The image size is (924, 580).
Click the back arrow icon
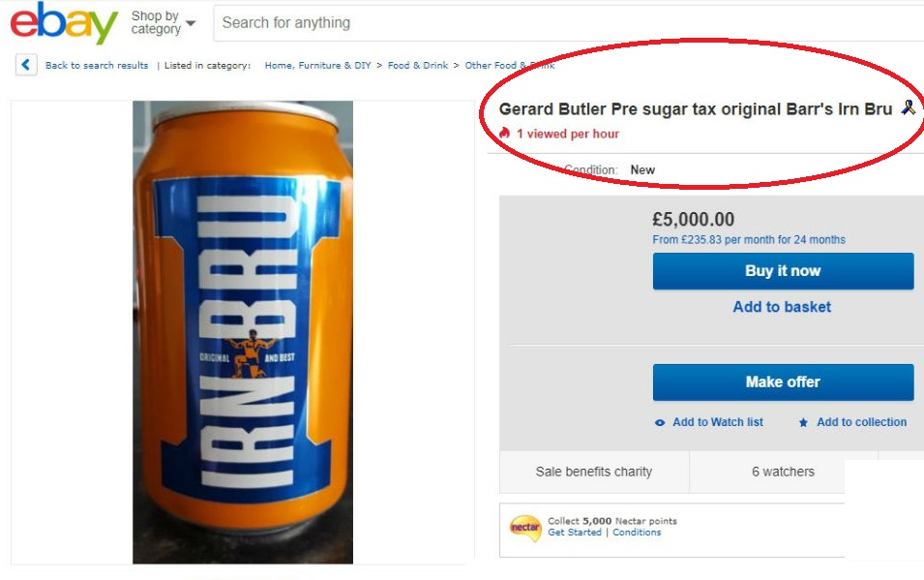click(x=26, y=66)
